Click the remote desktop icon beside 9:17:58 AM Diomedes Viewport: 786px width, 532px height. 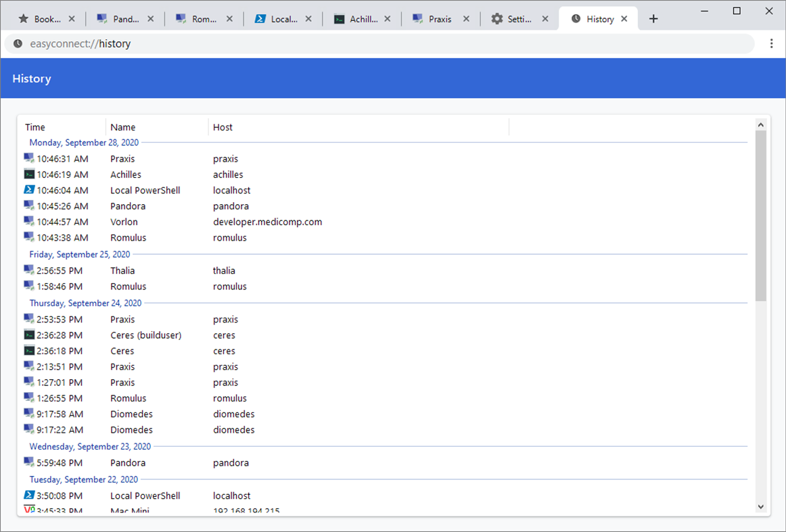tap(29, 414)
